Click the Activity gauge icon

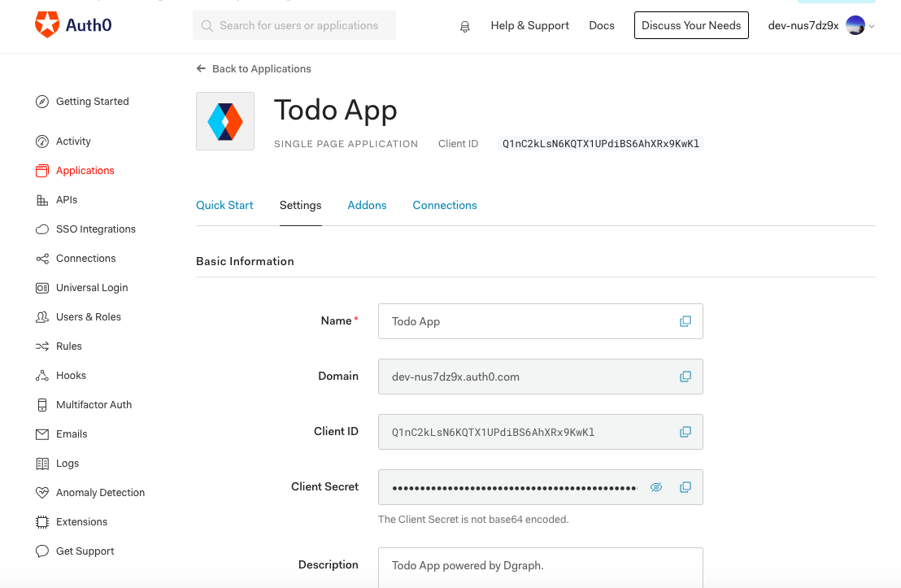42,142
